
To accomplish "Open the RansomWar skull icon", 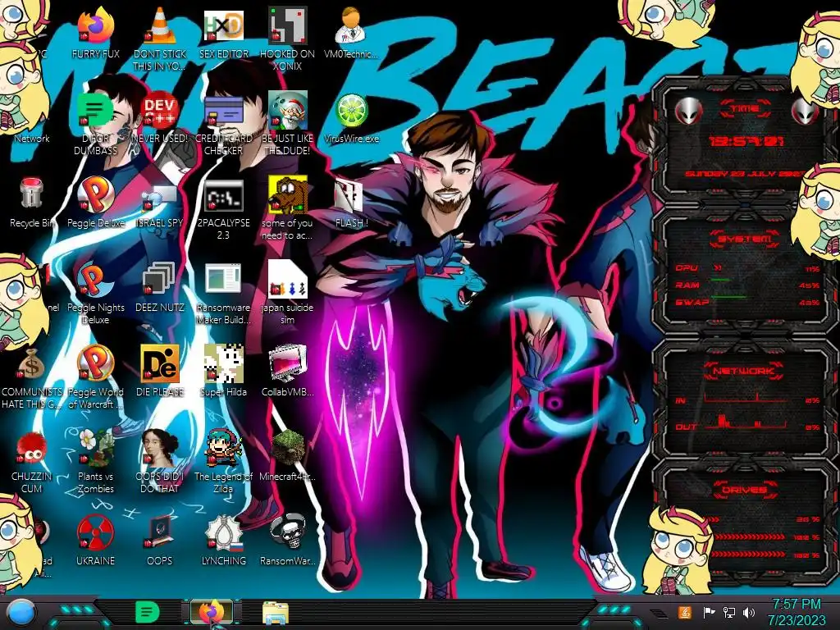I will 287,532.
